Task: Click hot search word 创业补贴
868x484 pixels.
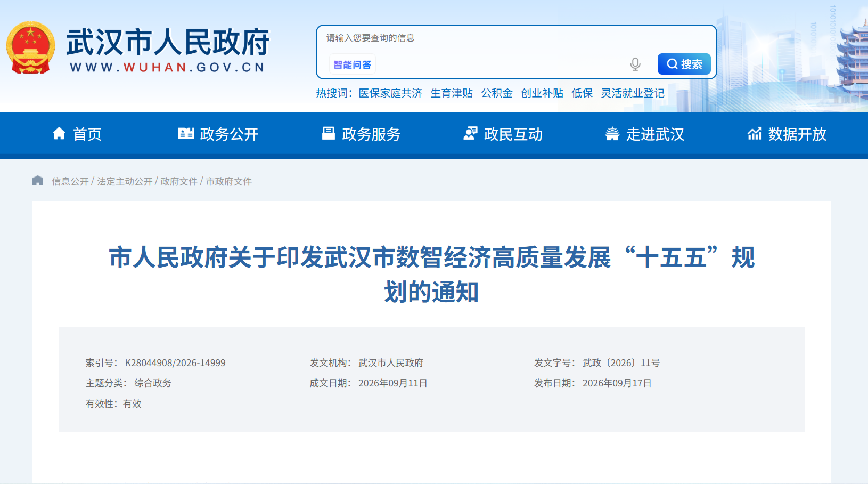Action: (x=542, y=93)
